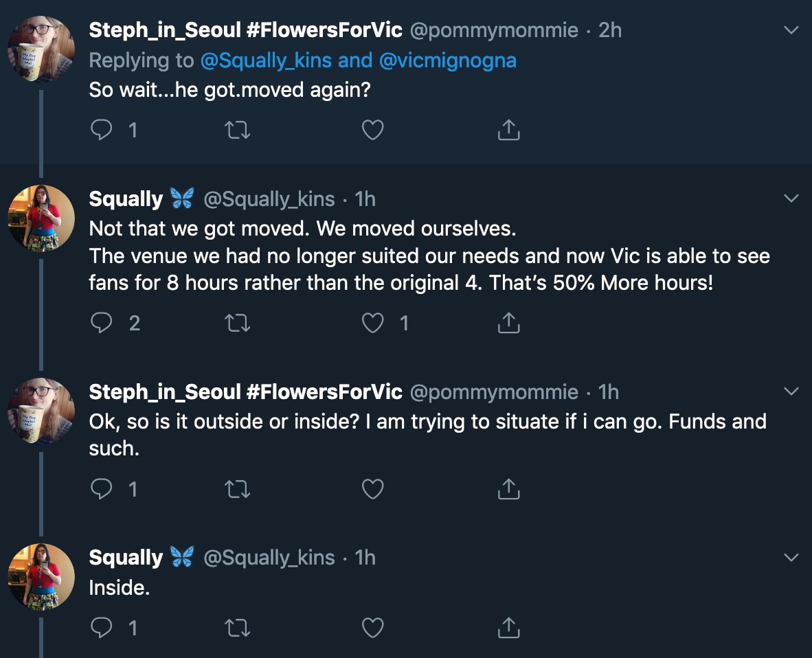Expand menu chevron on 'Not that we got moved' tweet
The height and width of the screenshot is (658, 812).
[791, 198]
